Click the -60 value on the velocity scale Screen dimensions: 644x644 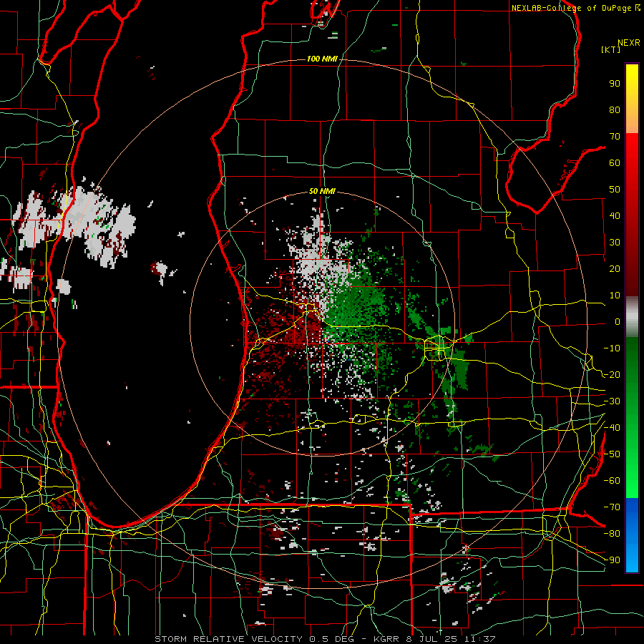tap(612, 481)
